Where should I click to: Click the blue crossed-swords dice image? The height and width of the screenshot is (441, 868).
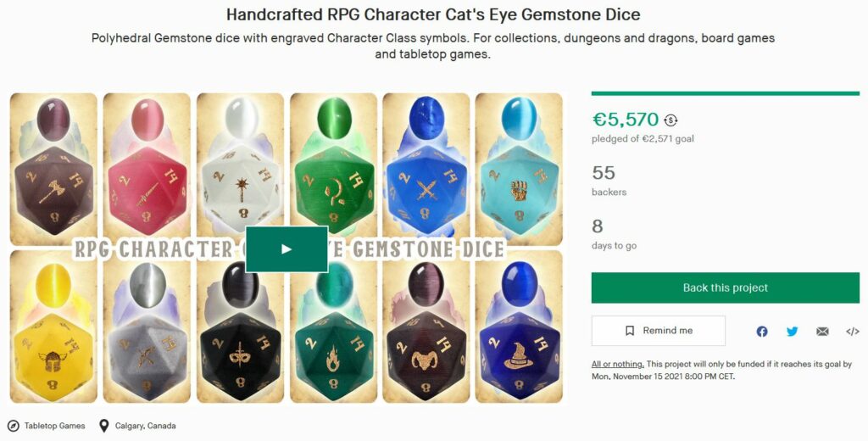(x=426, y=169)
